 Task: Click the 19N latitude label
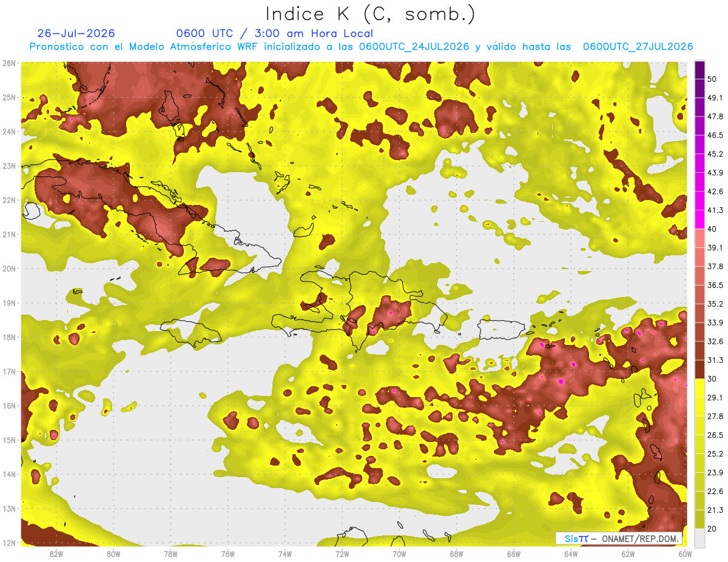tap(9, 303)
